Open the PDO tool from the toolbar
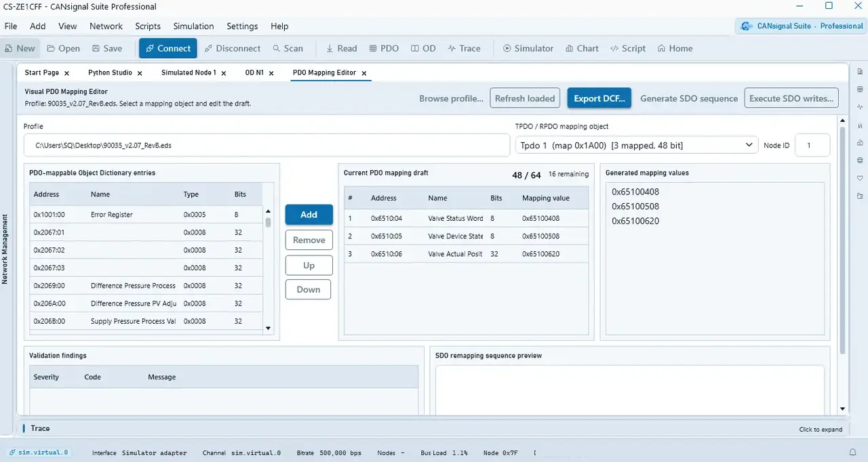The height and width of the screenshot is (462, 868). (x=384, y=48)
